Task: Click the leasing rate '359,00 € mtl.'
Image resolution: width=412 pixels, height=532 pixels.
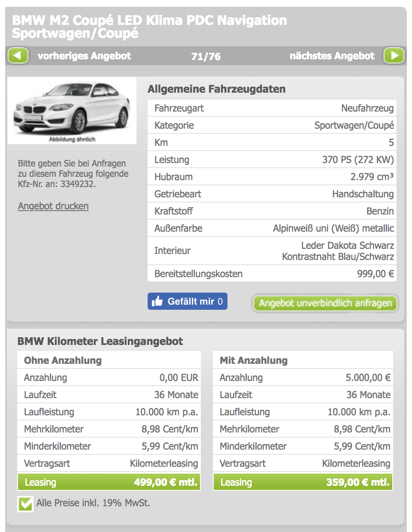Action: [x=358, y=482]
